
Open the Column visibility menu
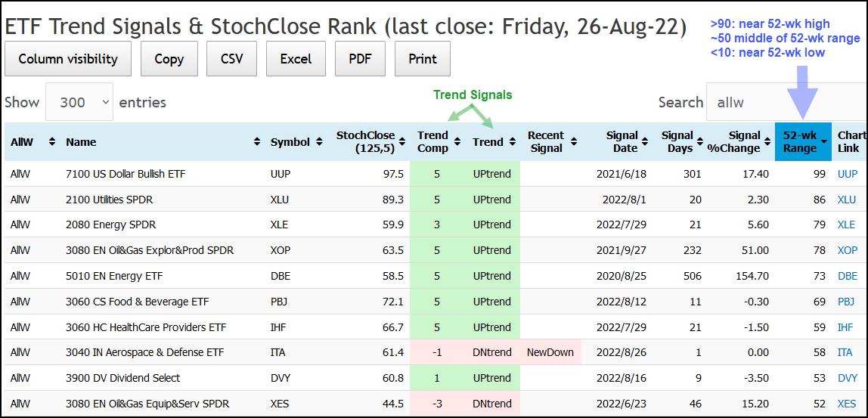pos(68,59)
